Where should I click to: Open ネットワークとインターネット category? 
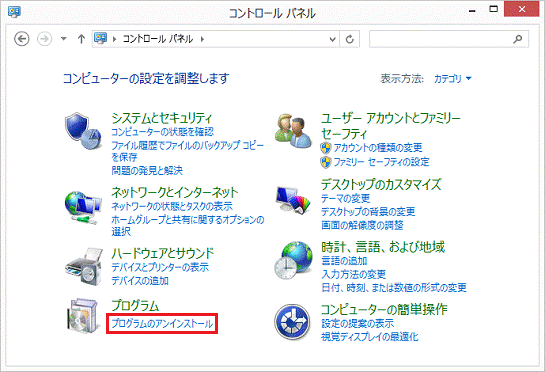pyautogui.click(x=175, y=192)
